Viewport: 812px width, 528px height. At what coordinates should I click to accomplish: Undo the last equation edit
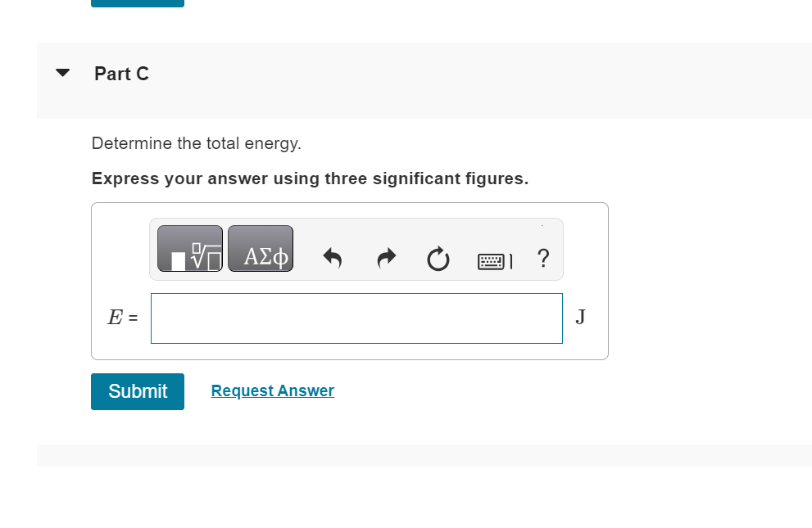pos(332,258)
